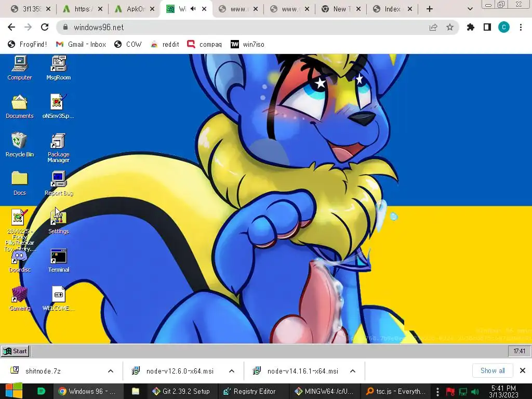Open the host clock showing 5:41 PM
The width and height of the screenshot is (532, 399).
click(x=503, y=391)
